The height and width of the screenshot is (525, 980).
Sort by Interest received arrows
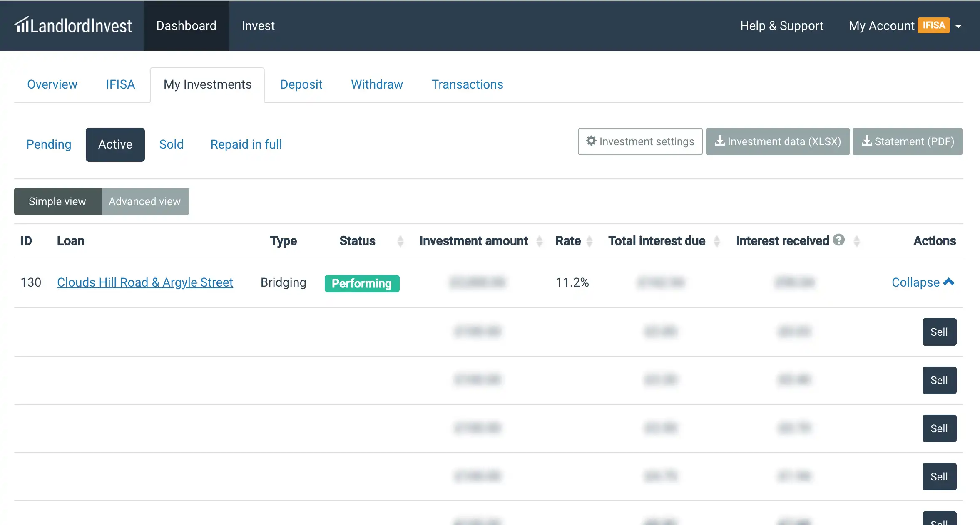[857, 241]
